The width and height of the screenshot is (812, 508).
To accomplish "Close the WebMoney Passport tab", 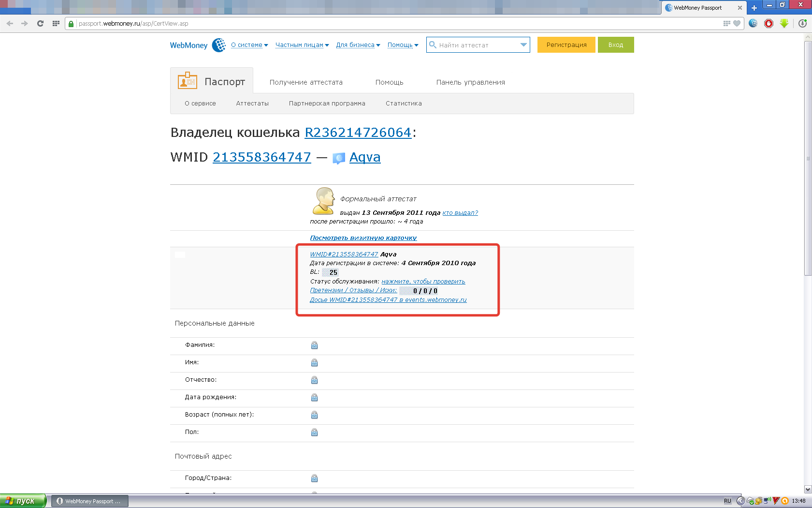I will point(739,8).
